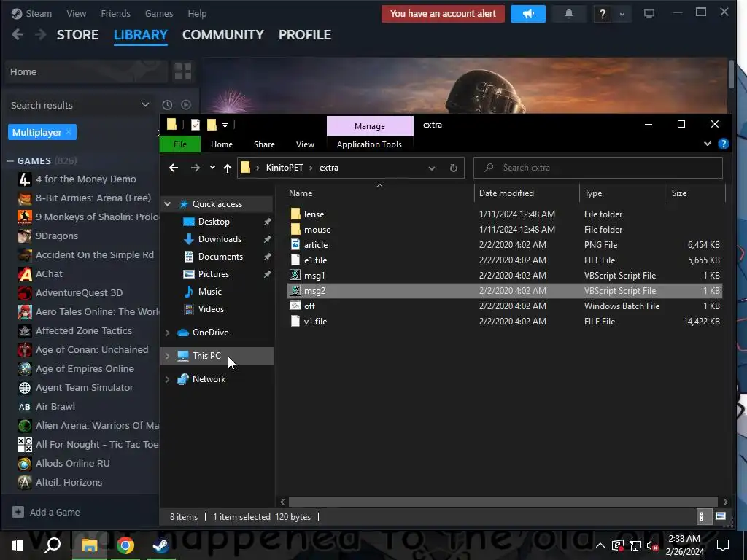
Task: Click the plus icon beside Add a Game
Action: pyautogui.click(x=18, y=512)
